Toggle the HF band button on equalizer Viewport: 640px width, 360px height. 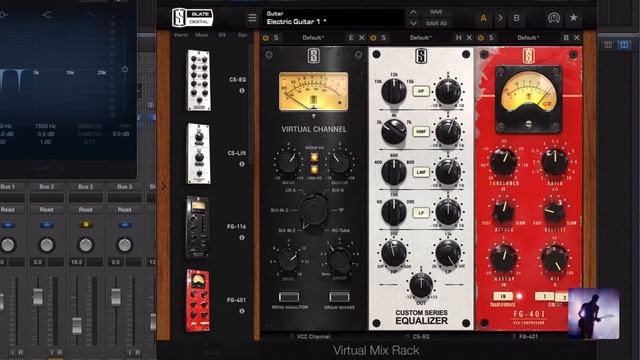pyautogui.click(x=421, y=91)
